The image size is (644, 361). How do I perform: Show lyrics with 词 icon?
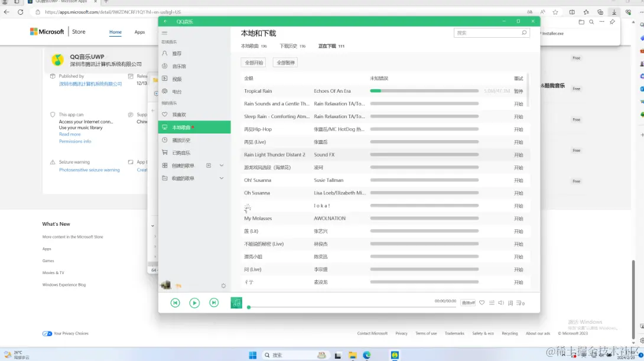[510, 303]
